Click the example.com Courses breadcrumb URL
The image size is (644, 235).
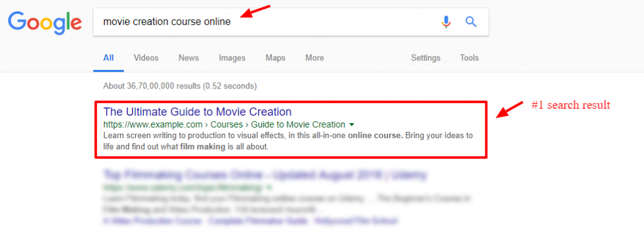click(x=225, y=124)
